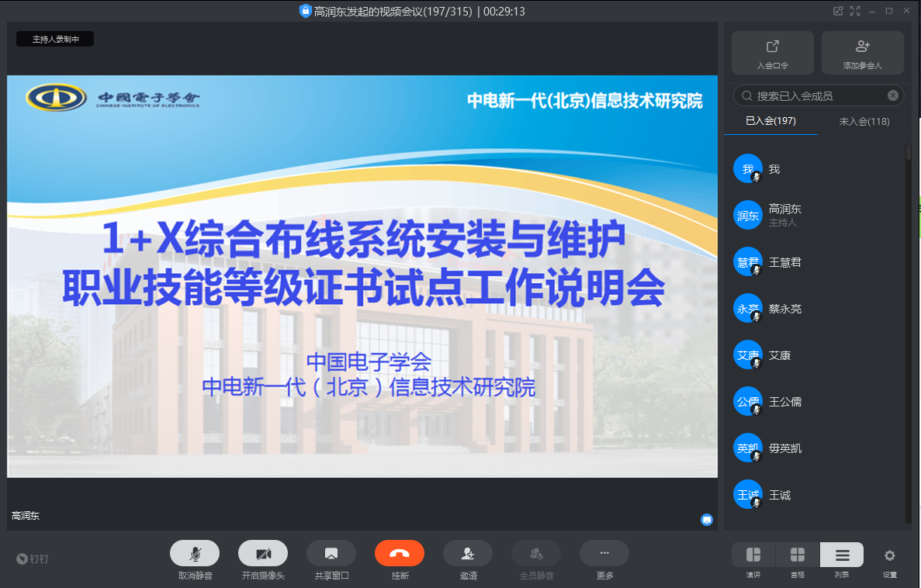
Task: Click the 我 avatar circle
Action: [x=748, y=168]
